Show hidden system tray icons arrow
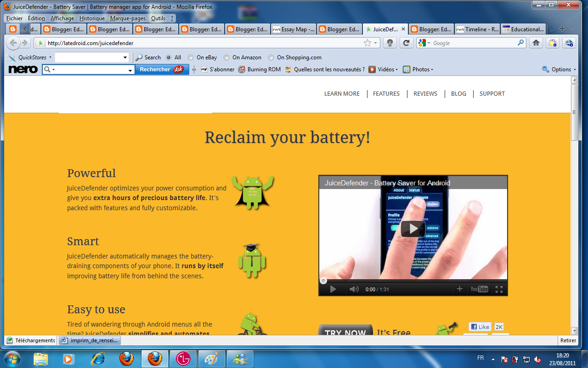 493,359
